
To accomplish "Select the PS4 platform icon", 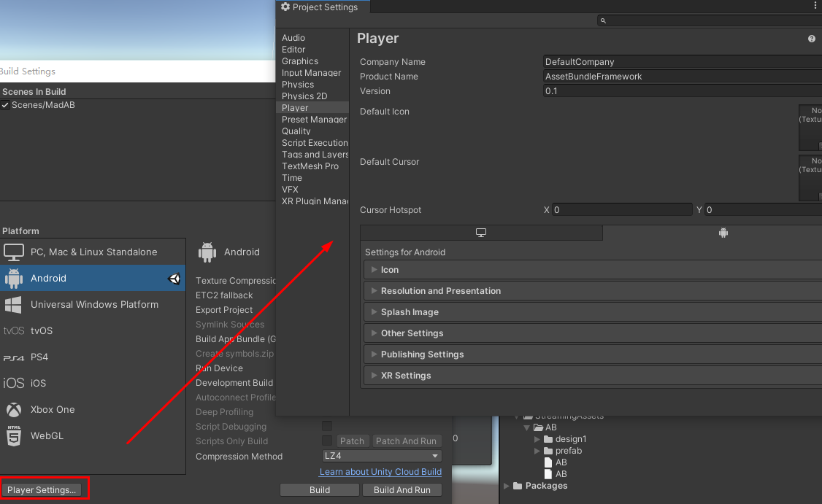I will (x=13, y=357).
